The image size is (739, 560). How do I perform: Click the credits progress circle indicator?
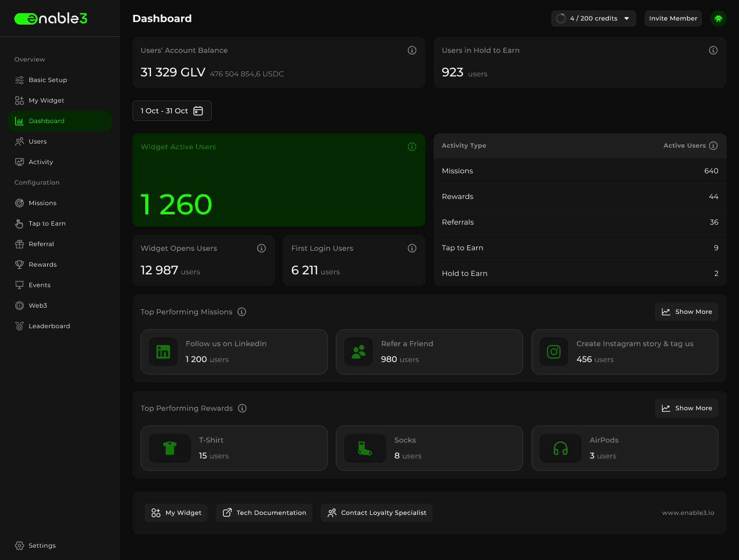point(560,18)
